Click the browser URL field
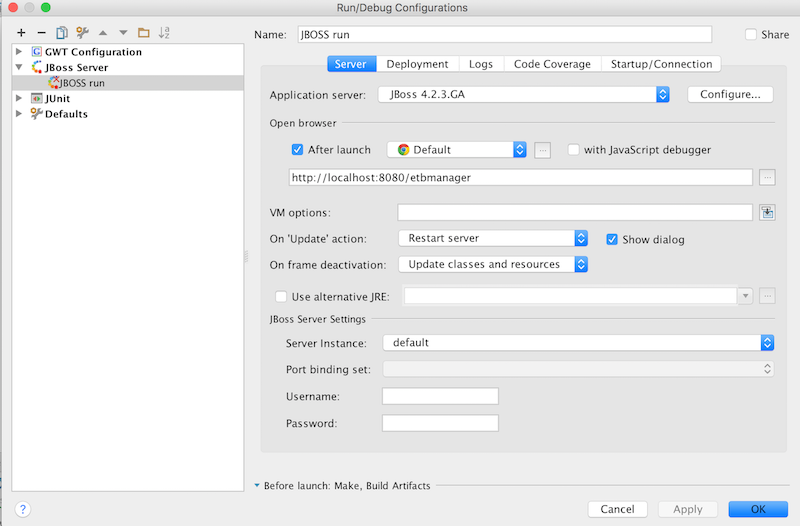The image size is (800, 526). click(520, 178)
